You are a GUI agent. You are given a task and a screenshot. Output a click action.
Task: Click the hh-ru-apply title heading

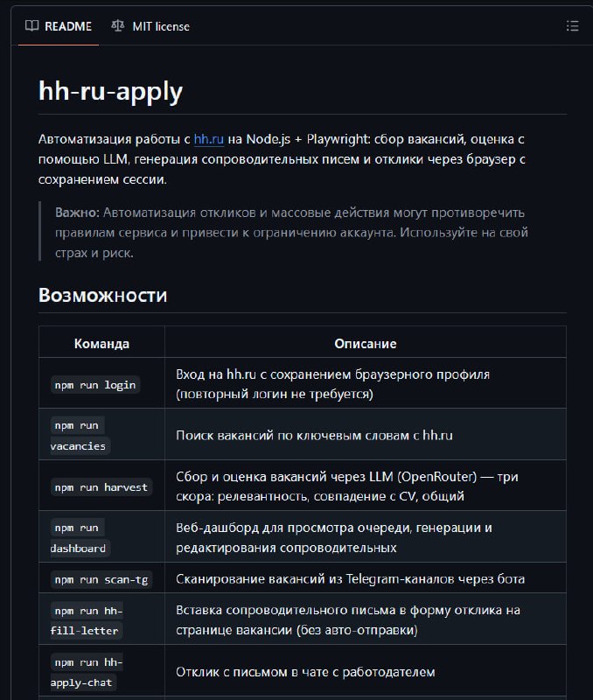click(x=110, y=91)
